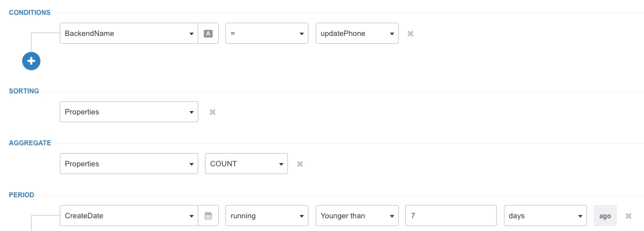The height and width of the screenshot is (231, 644).
Task: Change the COUNT aggregate function dropdown
Action: click(246, 164)
